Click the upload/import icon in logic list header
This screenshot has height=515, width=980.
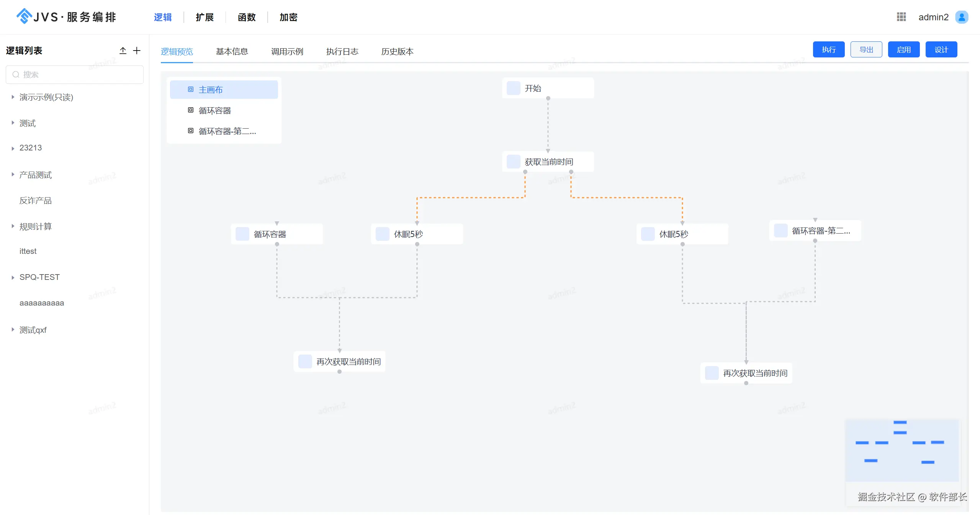(x=123, y=51)
